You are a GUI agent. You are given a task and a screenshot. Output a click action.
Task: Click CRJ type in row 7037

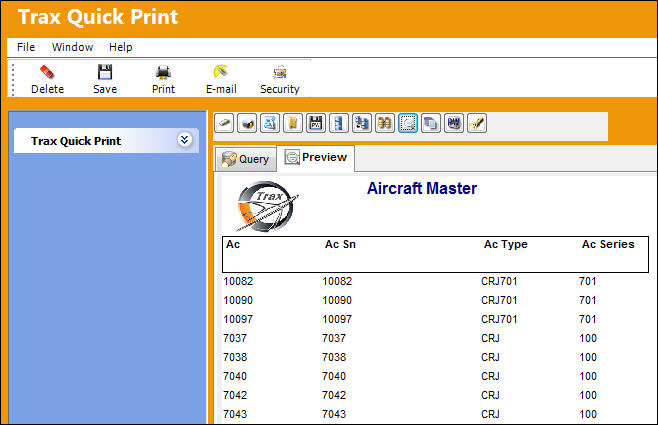[490, 338]
